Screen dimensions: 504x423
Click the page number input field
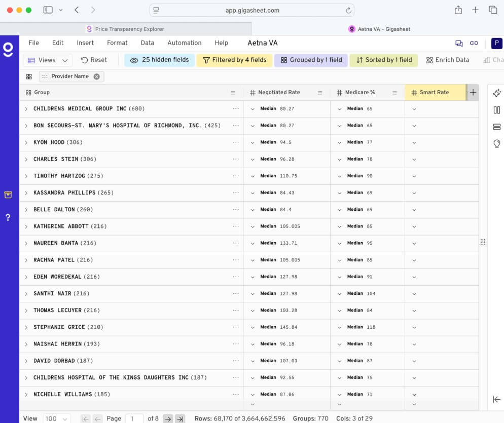click(134, 419)
